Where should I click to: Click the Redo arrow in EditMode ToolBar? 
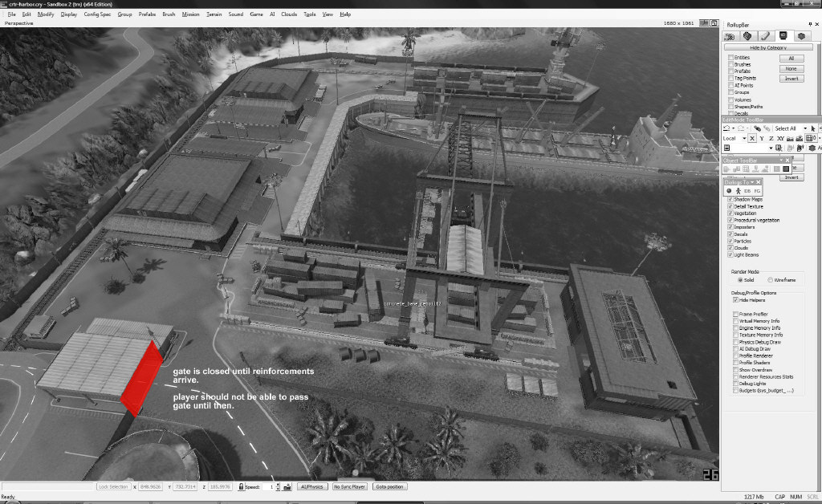(x=741, y=128)
